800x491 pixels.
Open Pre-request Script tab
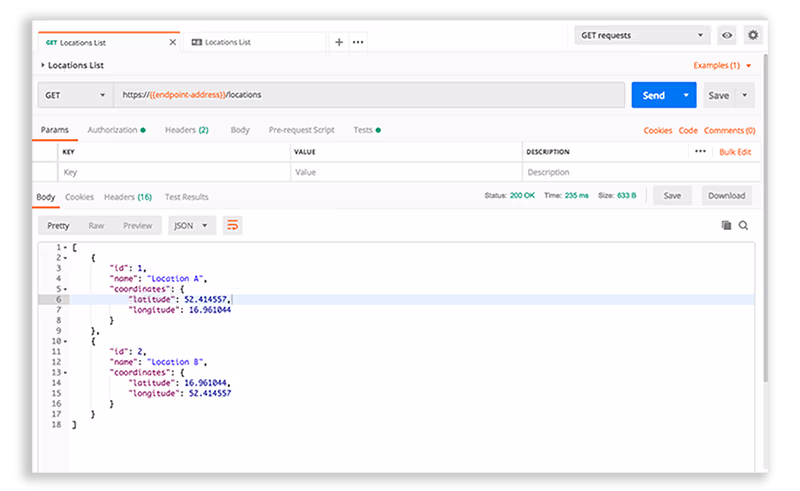click(x=302, y=130)
